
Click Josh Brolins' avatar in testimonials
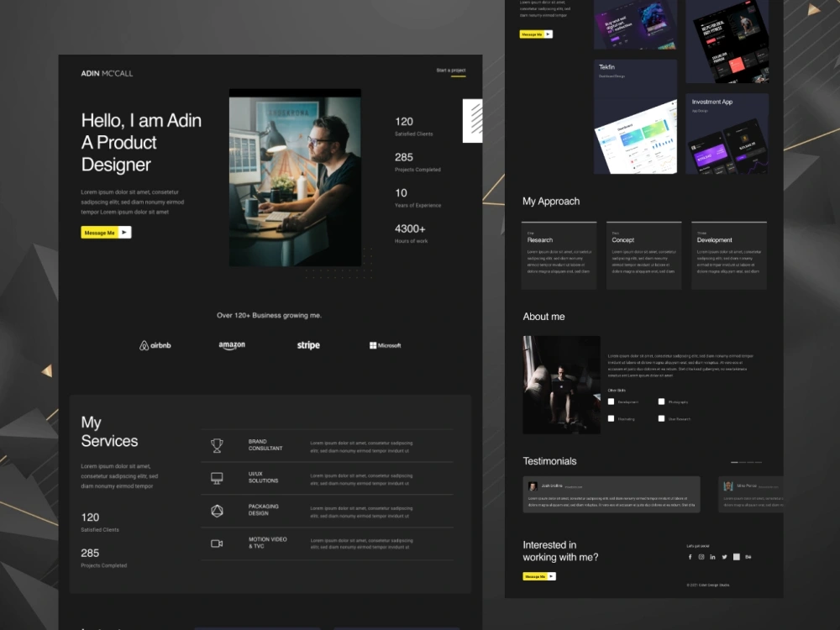point(533,486)
